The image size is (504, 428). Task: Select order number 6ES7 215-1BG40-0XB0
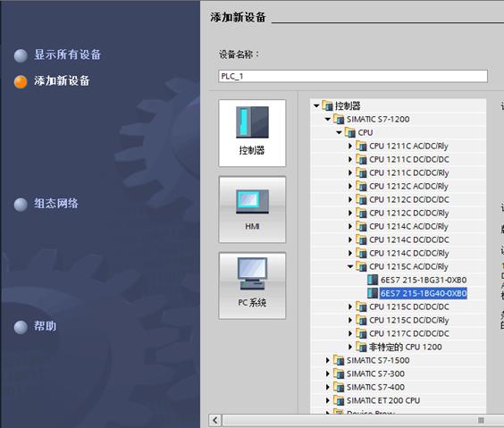point(424,293)
